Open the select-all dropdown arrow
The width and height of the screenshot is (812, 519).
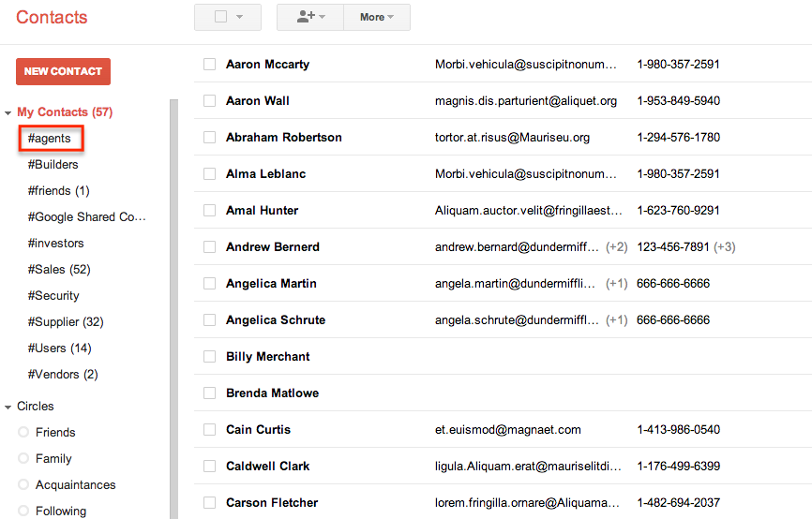click(x=239, y=17)
